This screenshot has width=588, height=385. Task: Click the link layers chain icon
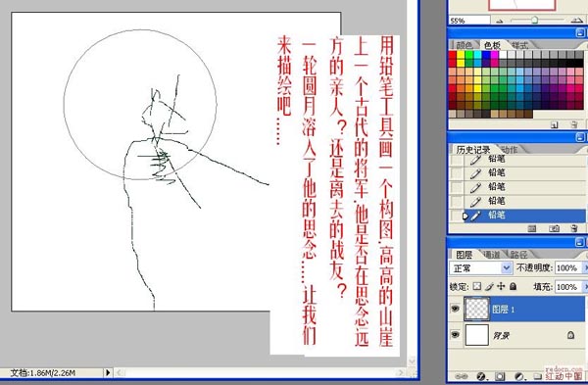pyautogui.click(x=462, y=376)
